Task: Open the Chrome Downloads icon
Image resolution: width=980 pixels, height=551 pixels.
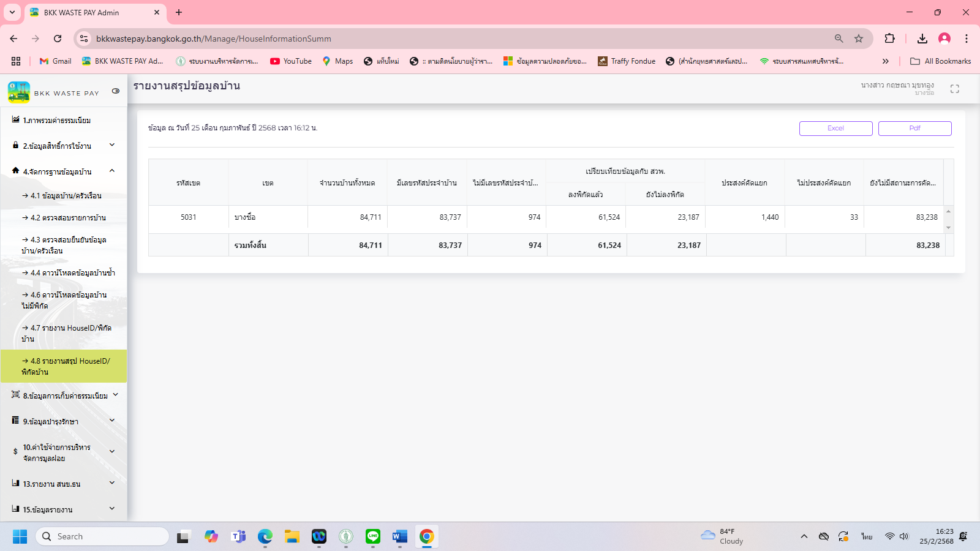Action: pos(922,39)
